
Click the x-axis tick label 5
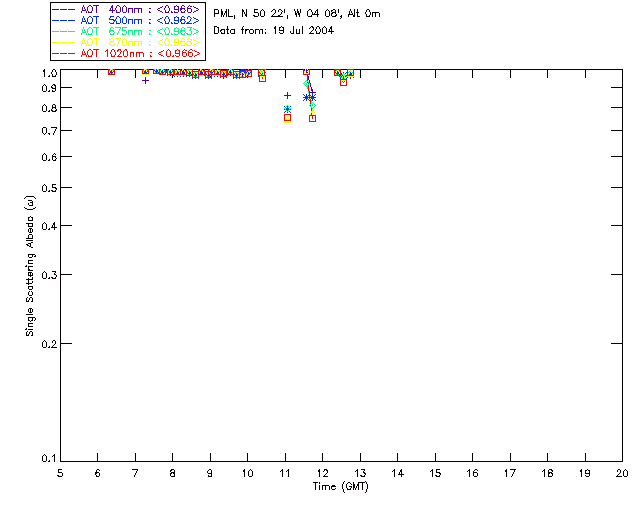tap(60, 473)
